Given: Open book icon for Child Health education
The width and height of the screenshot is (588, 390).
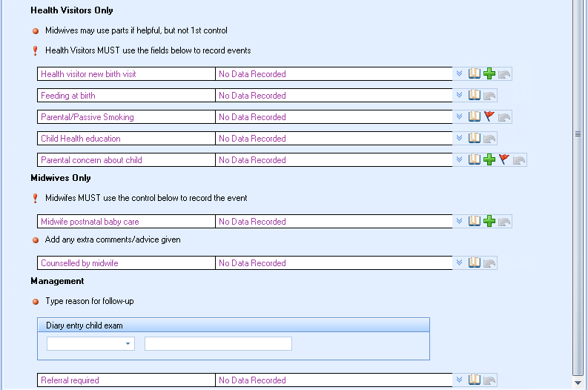Looking at the screenshot, I should pyautogui.click(x=475, y=138).
